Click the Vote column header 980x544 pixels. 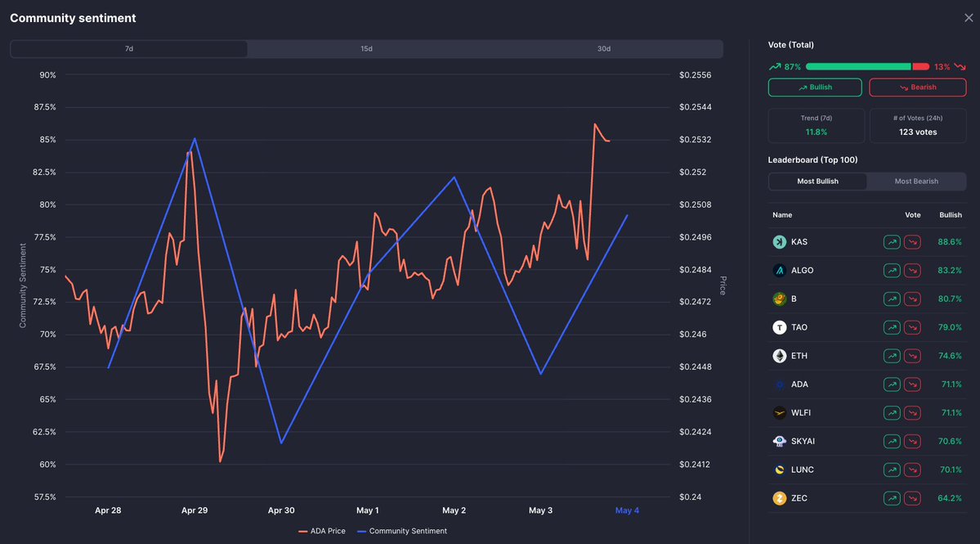912,215
